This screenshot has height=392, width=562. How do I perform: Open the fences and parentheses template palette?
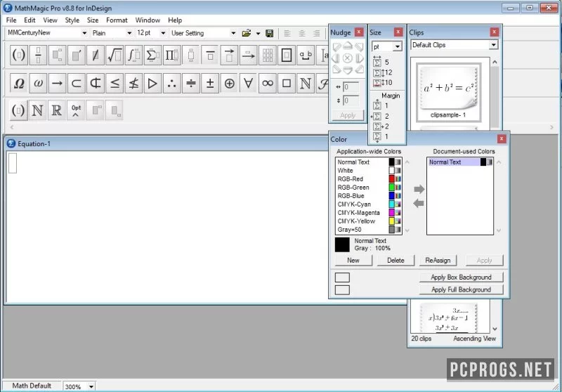pos(19,55)
